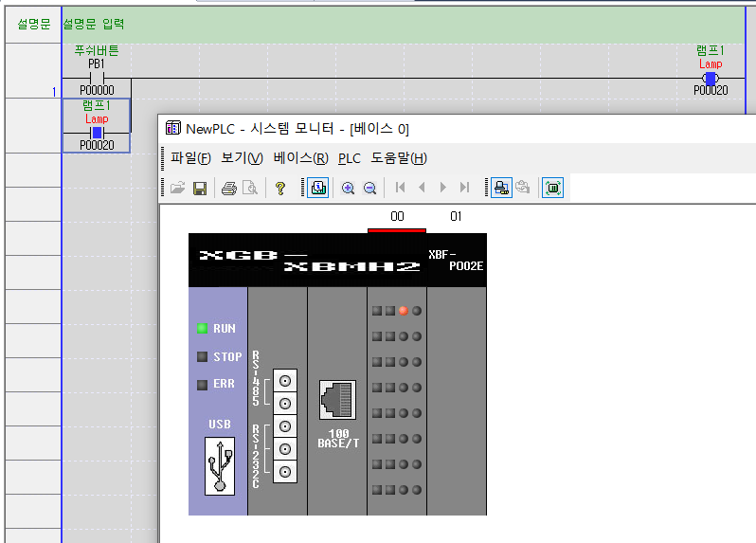Click the Print preview icon
Screen dimensions: 756x543
[x=250, y=188]
